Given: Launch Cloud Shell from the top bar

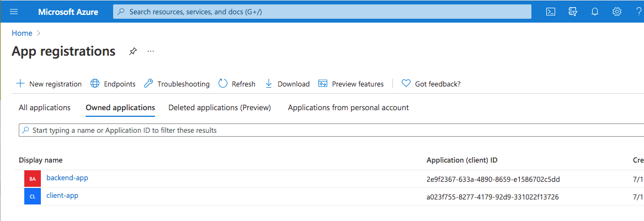Looking at the screenshot, I should click(x=550, y=12).
